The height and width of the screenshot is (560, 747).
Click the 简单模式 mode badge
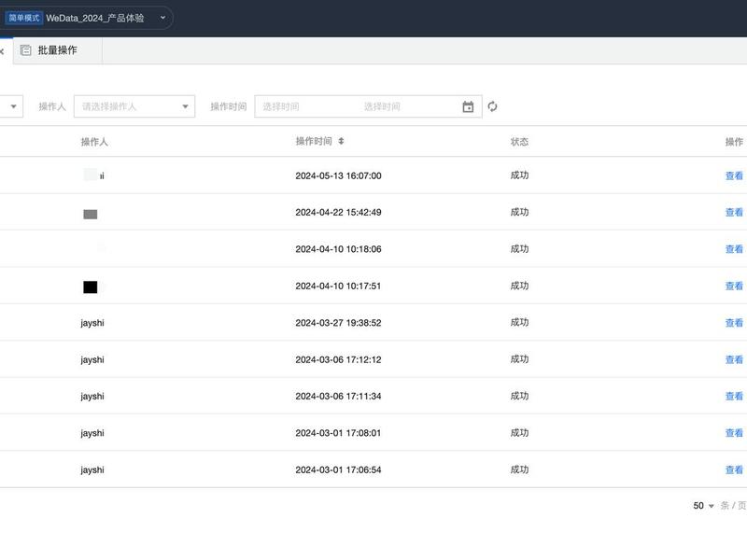[24, 18]
